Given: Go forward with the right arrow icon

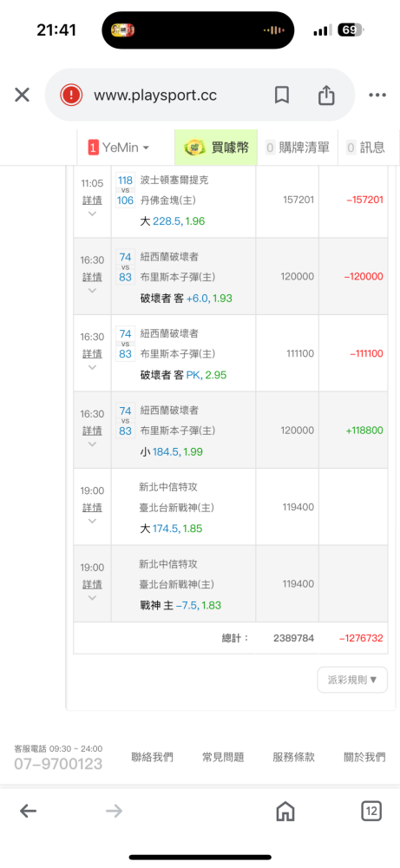Looking at the screenshot, I should point(114,812).
